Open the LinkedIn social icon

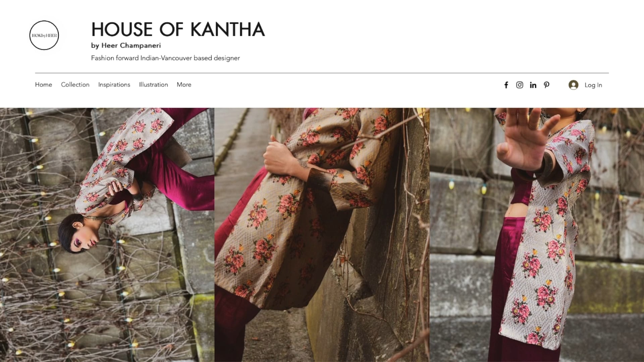click(x=533, y=85)
